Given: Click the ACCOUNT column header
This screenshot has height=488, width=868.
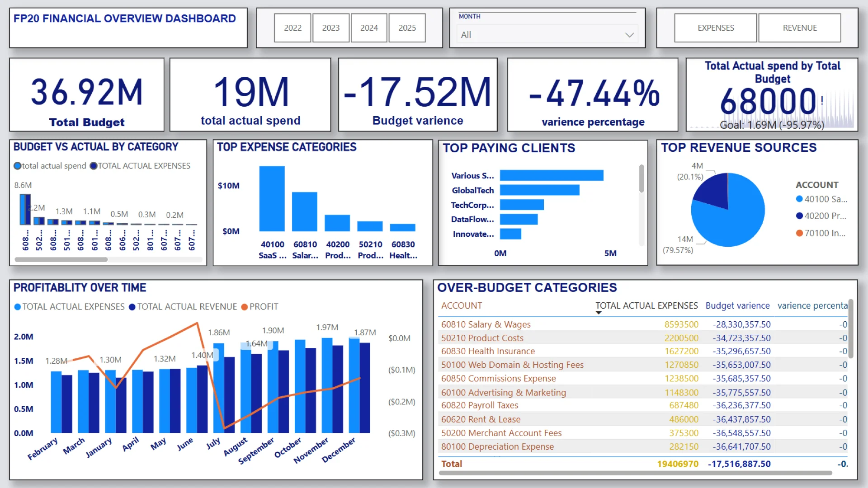Looking at the screenshot, I should pos(462,305).
